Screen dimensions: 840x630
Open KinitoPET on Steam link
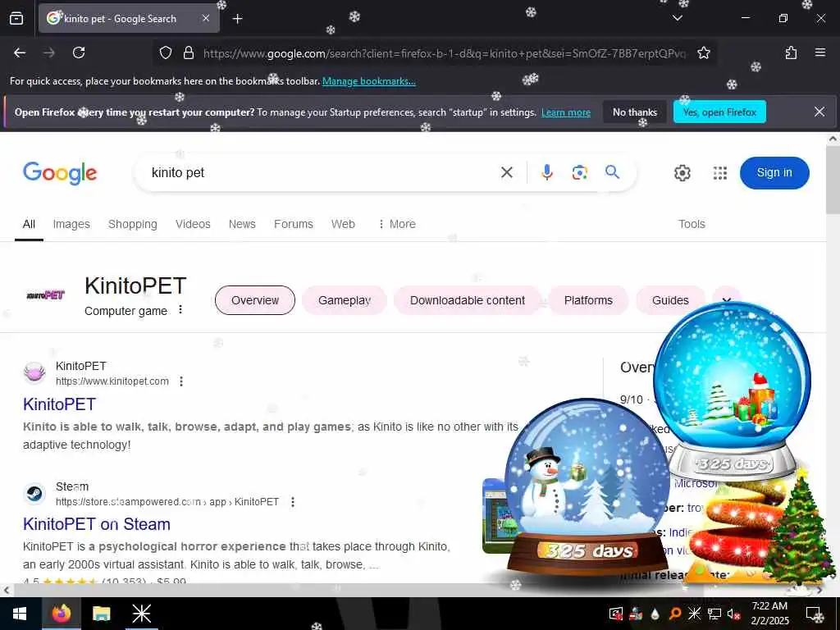click(x=97, y=524)
